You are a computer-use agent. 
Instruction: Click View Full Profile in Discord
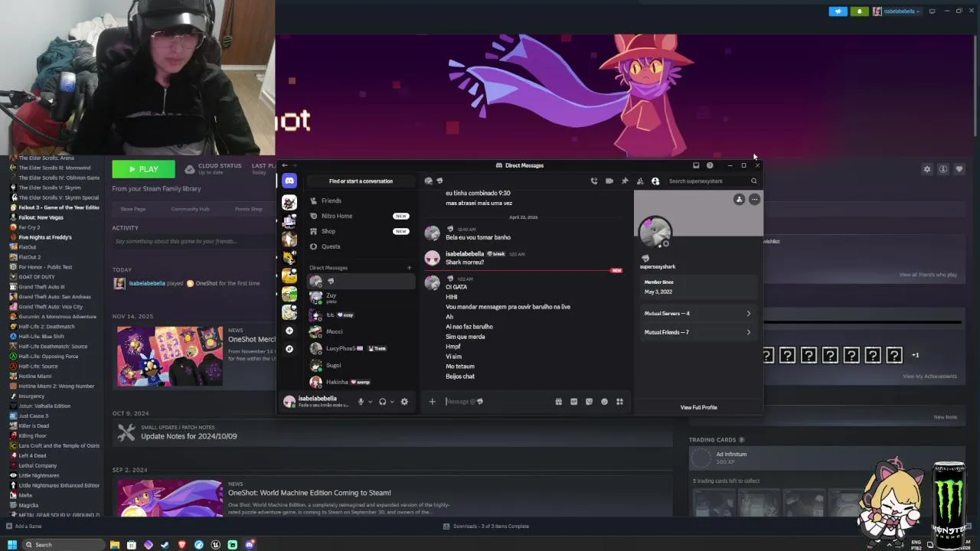tap(698, 407)
